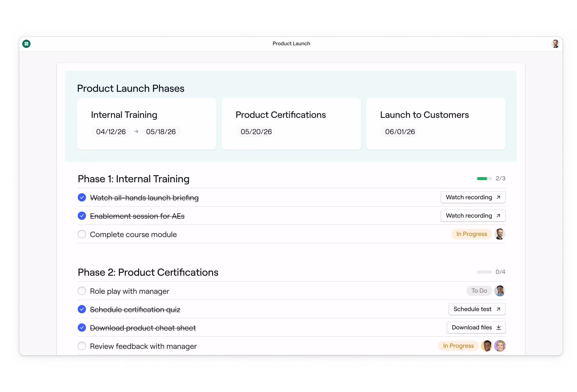Click Watch recording for Enablement session
The image size is (577, 392).
(473, 216)
